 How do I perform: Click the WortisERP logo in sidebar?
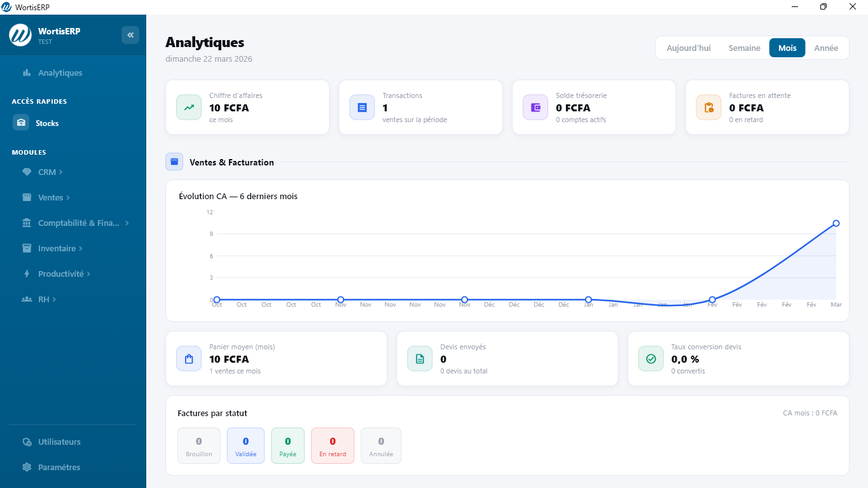pos(20,35)
